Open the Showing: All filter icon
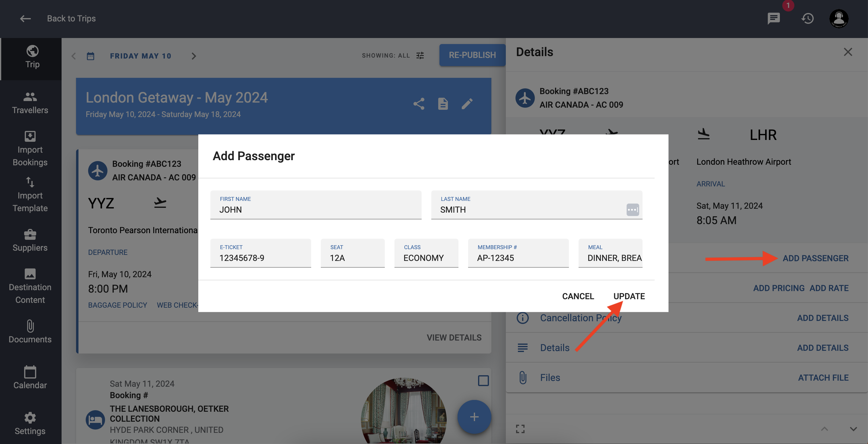Viewport: 868px width, 444px height. coord(420,55)
